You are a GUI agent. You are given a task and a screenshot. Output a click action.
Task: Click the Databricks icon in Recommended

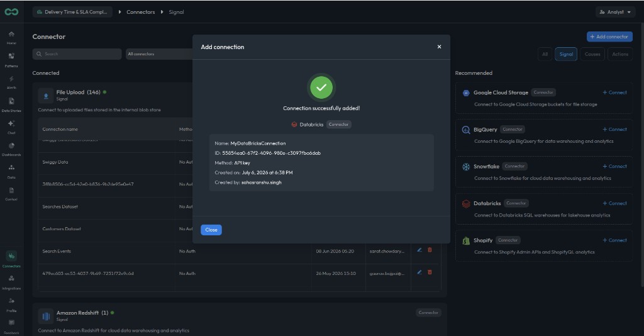(x=466, y=204)
